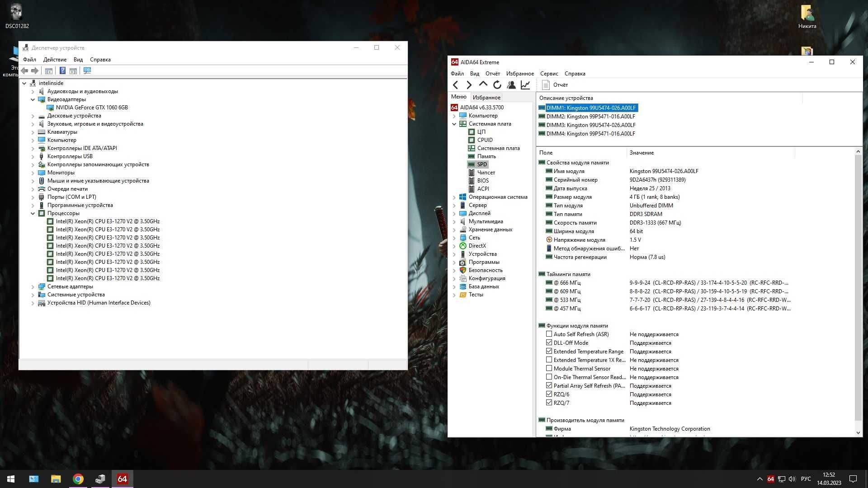Select DIMM4: Kingston 99P5471-016.A00LF

click(x=587, y=134)
